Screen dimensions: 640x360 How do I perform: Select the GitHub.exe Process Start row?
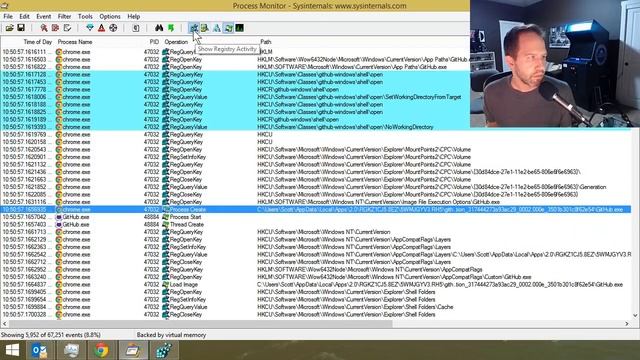(316, 217)
